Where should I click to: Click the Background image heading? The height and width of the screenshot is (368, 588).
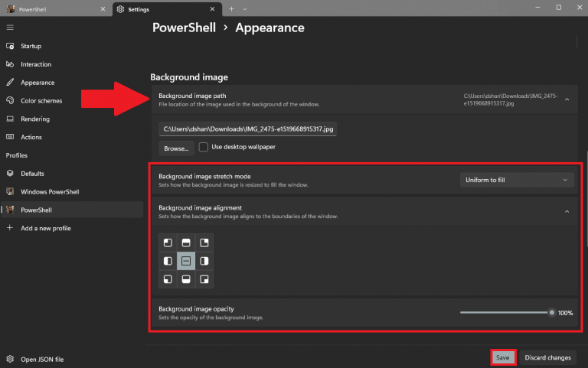coord(189,77)
